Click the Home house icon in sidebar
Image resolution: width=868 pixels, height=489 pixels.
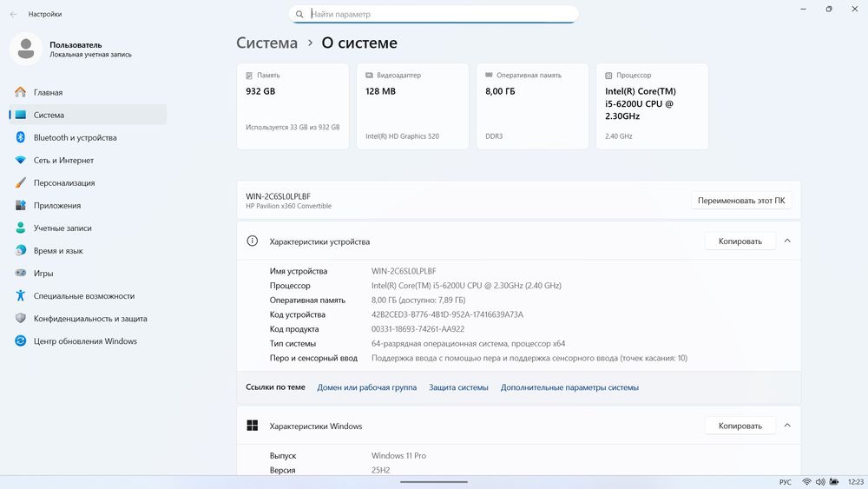pyautogui.click(x=21, y=92)
